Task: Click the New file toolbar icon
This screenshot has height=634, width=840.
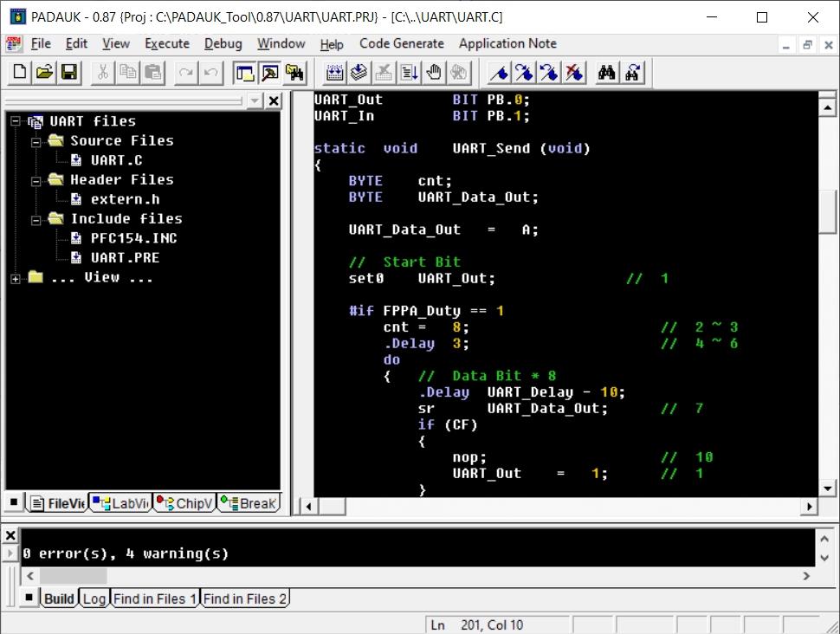Action: pos(19,73)
